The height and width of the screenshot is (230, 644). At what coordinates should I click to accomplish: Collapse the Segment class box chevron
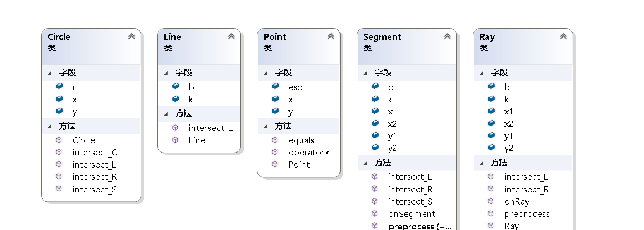point(447,36)
